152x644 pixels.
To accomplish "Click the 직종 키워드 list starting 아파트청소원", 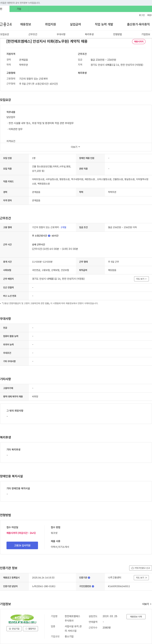I will coord(90,181).
